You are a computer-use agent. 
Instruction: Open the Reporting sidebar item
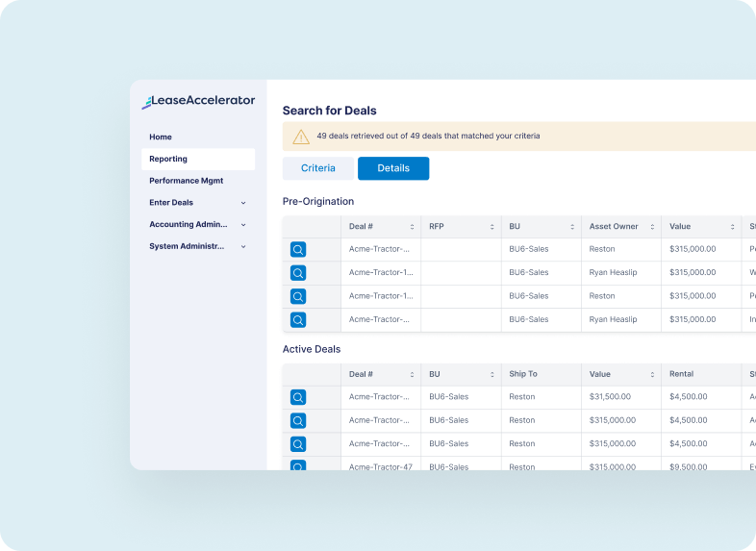tap(168, 160)
